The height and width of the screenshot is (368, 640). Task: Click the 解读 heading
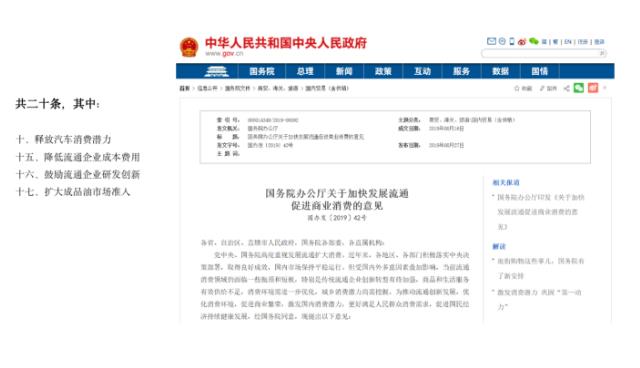pos(499,246)
